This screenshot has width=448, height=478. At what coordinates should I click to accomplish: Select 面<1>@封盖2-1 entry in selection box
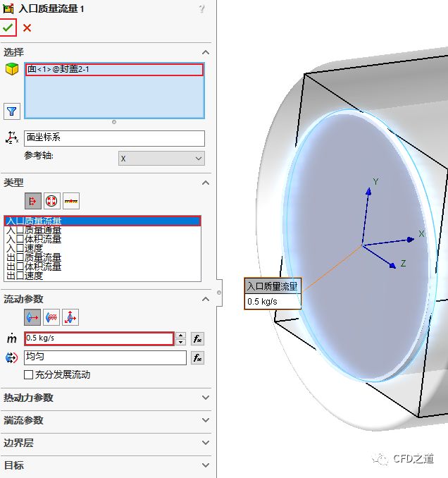[114, 70]
